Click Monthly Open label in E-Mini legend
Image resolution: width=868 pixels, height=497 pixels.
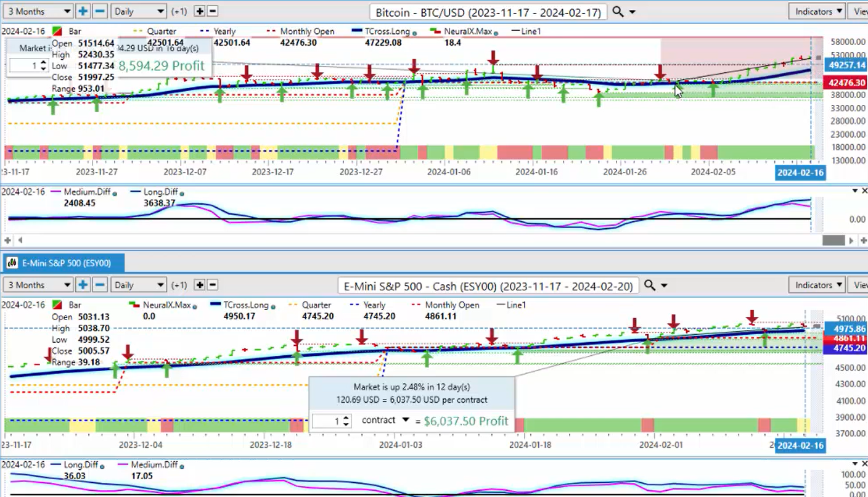pos(452,305)
